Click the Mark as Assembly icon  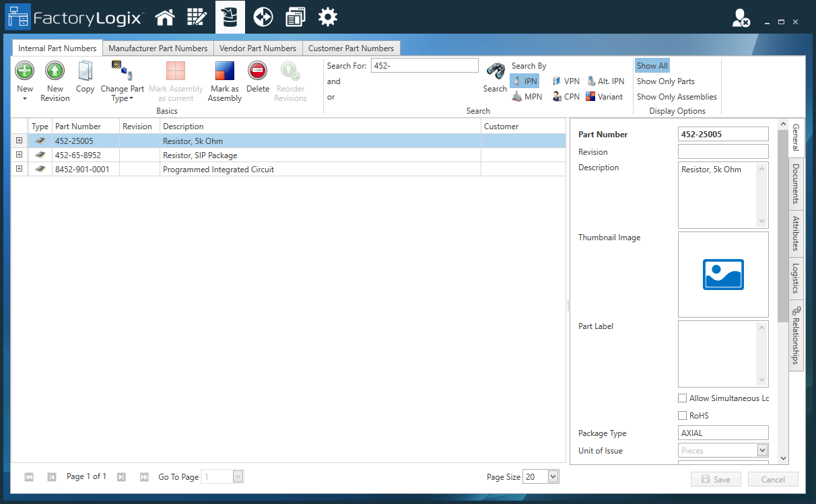pyautogui.click(x=224, y=71)
